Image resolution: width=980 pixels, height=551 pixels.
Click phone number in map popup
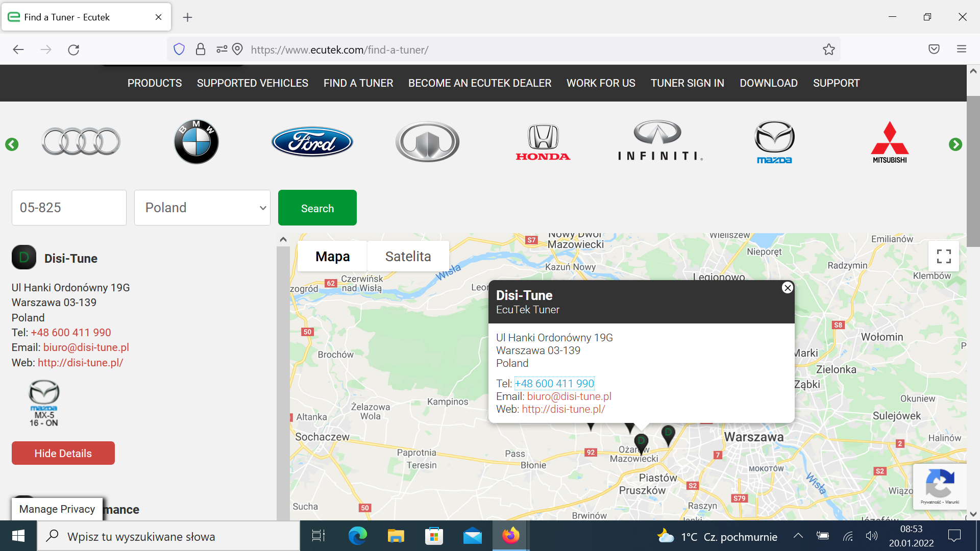554,384
